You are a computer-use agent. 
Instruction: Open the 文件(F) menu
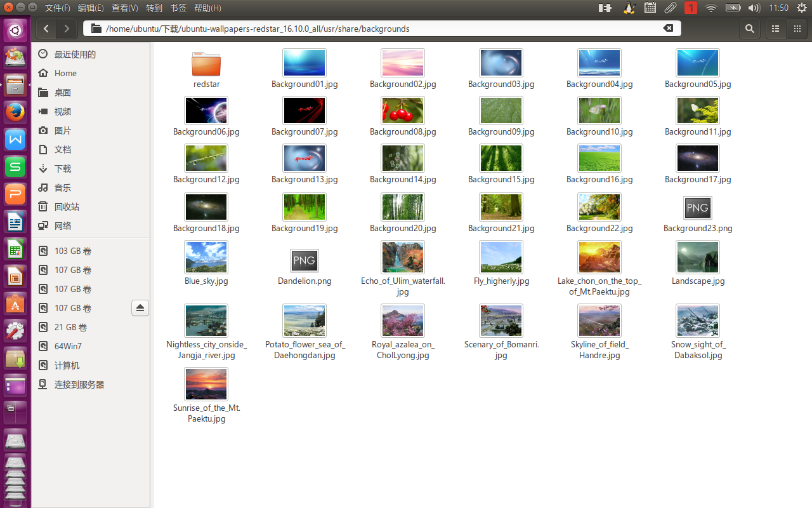click(58, 8)
